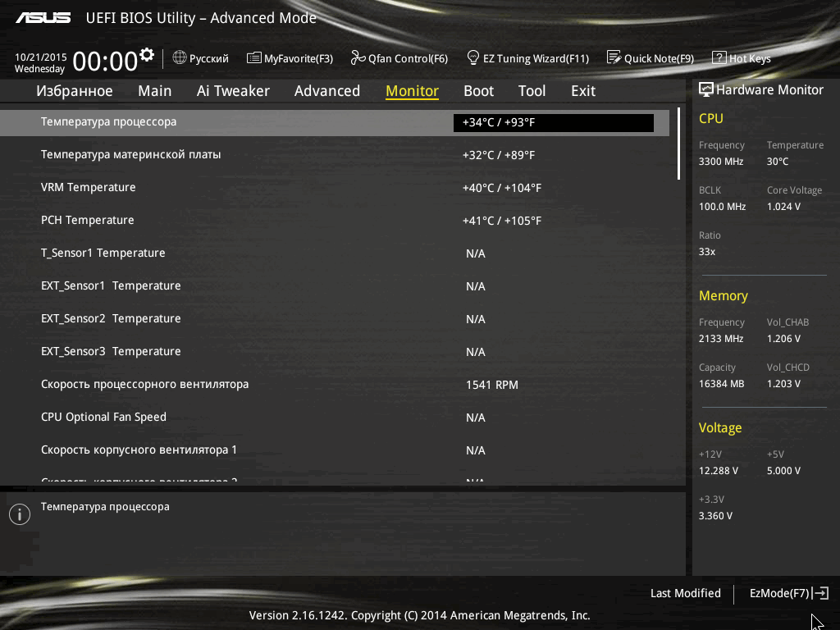The image size is (840, 630).
Task: Click the 1541 RPM fan speed value
Action: 492,385
